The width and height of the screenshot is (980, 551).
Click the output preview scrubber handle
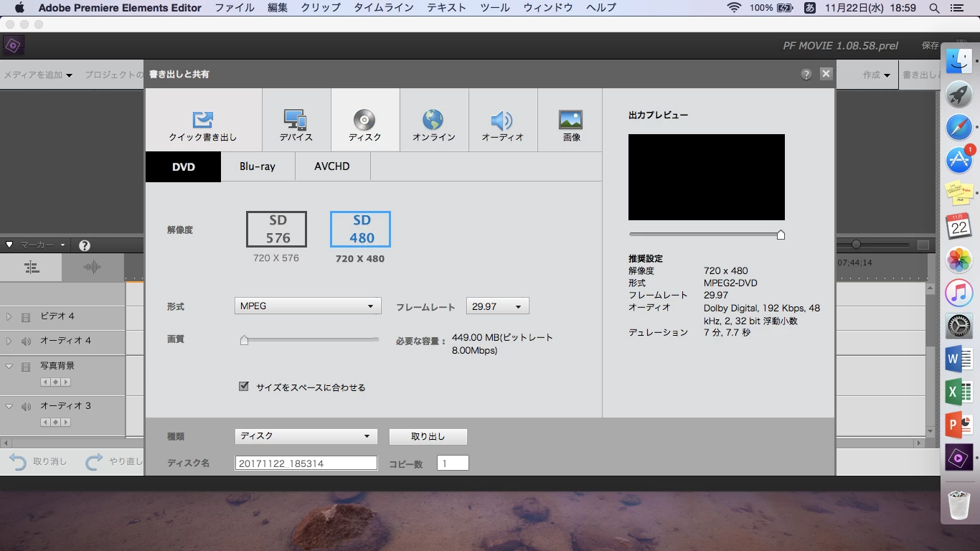point(781,235)
